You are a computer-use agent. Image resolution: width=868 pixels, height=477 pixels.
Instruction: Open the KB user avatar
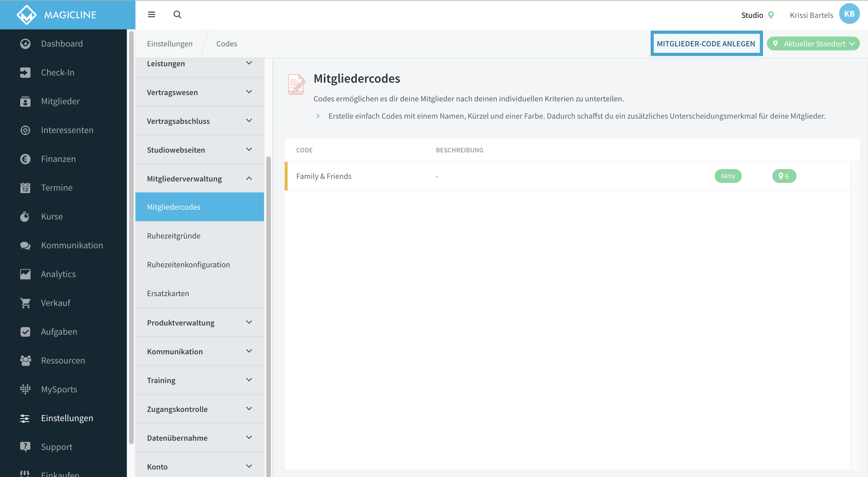849,14
